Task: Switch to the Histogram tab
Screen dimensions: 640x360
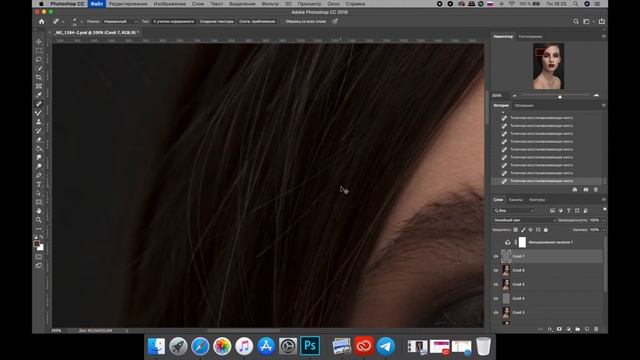Action: (x=530, y=36)
